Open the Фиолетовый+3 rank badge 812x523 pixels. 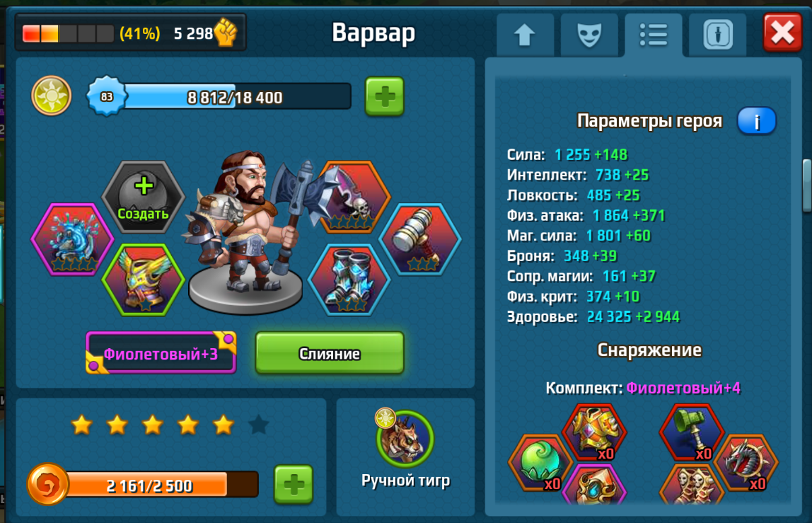161,353
